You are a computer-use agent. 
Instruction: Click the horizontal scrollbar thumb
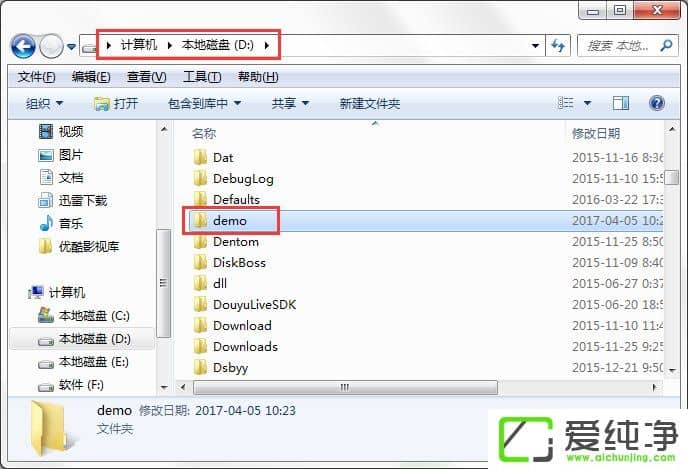(x=345, y=387)
